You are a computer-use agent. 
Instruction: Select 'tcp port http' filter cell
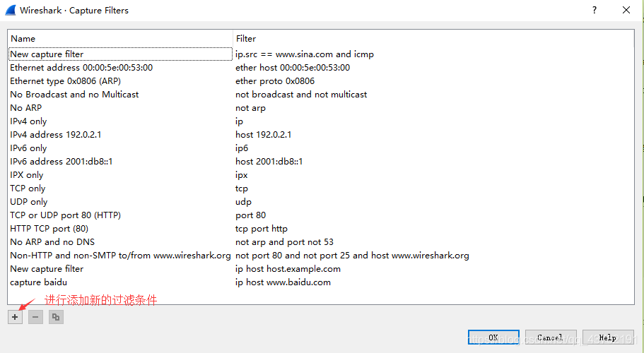click(262, 228)
